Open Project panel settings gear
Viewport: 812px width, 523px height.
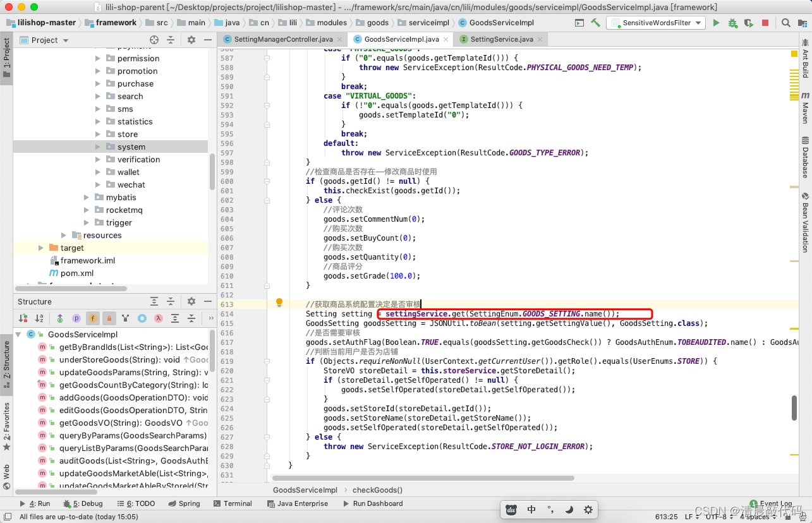191,40
